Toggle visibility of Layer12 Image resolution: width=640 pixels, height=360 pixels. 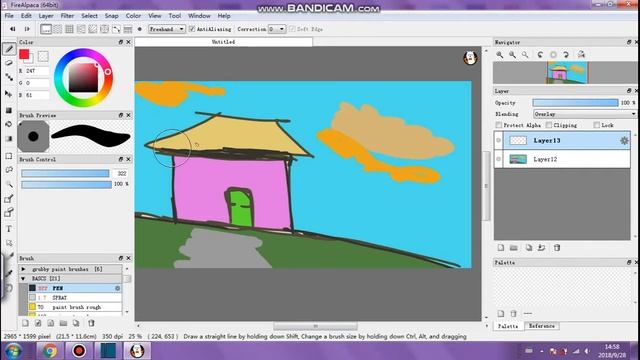point(498,159)
